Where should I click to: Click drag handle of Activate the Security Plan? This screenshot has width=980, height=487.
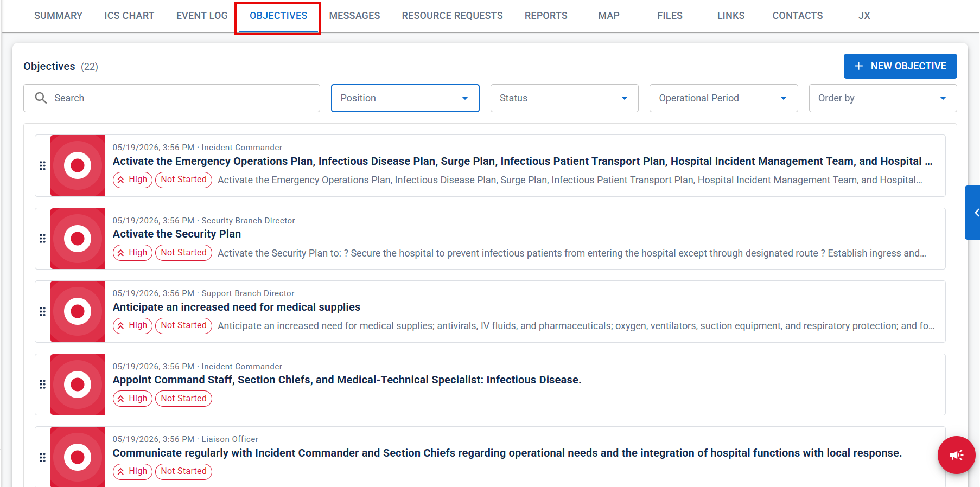42,239
